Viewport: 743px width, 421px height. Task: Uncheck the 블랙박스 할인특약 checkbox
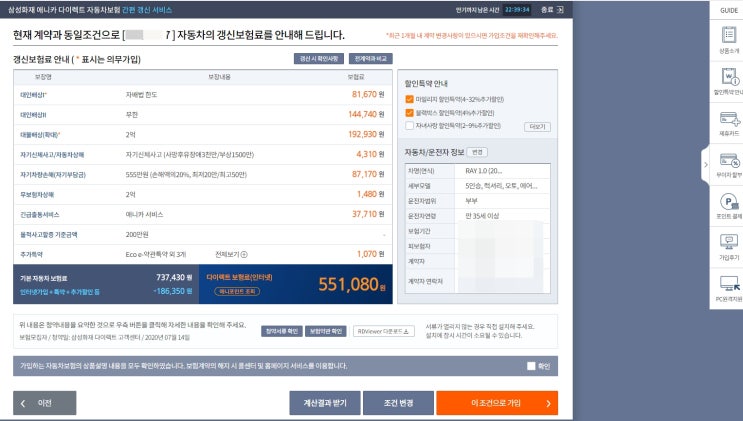tap(409, 113)
